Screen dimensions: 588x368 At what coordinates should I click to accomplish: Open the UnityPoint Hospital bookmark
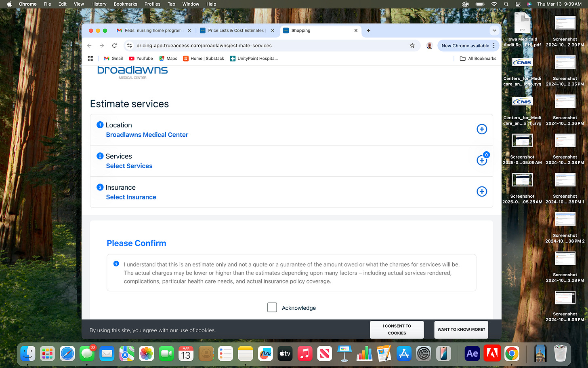click(254, 58)
